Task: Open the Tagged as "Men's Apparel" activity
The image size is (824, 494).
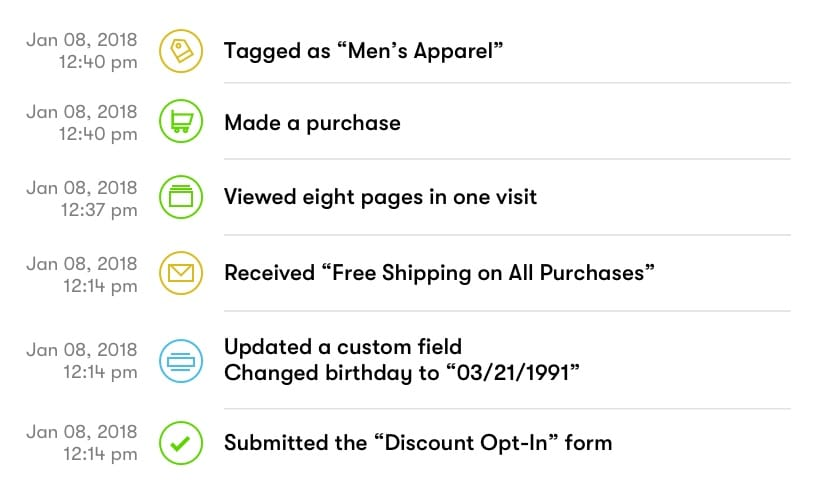Action: click(x=363, y=50)
